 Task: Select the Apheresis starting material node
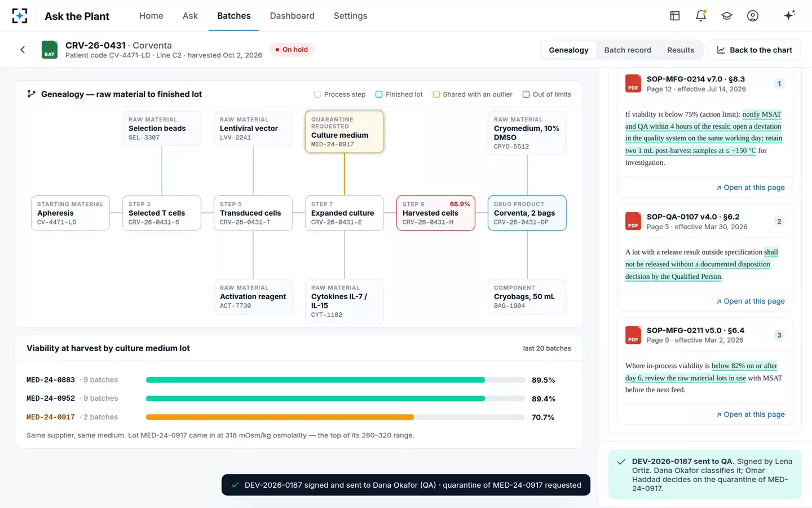tap(70, 213)
